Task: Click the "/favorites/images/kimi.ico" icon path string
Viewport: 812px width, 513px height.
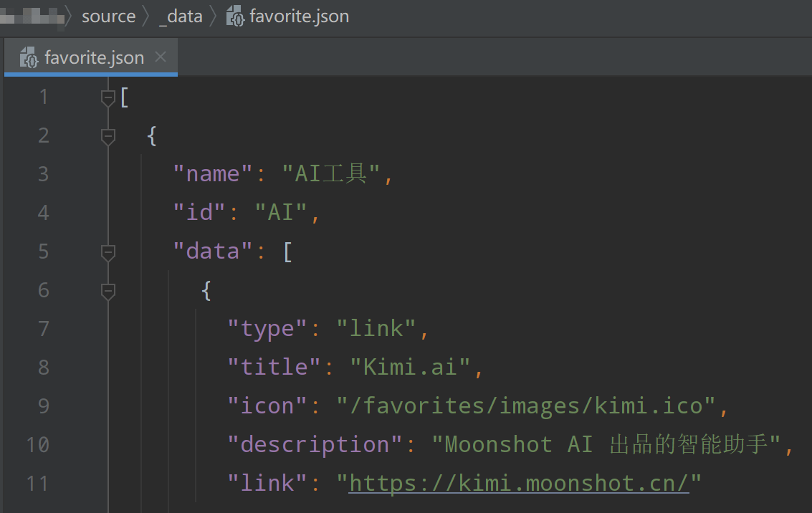Action: click(527, 406)
